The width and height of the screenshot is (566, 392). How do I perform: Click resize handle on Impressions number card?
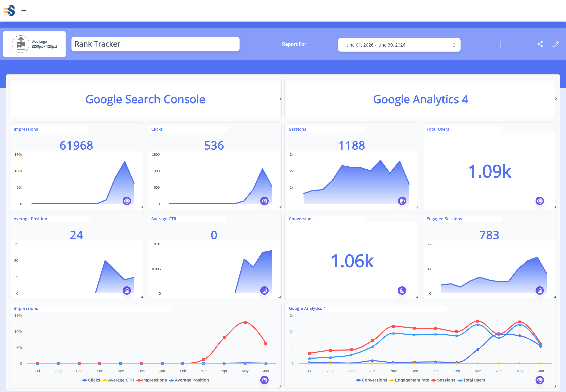point(142,207)
